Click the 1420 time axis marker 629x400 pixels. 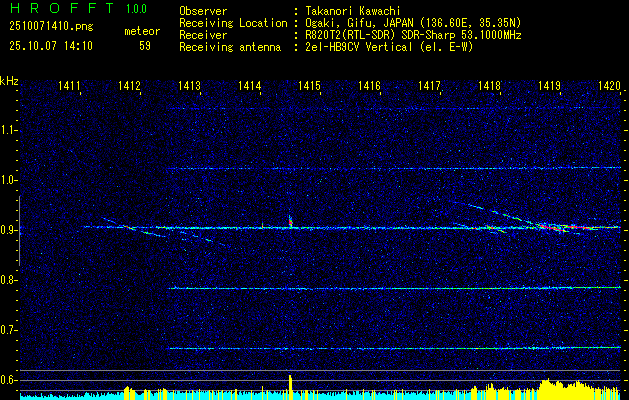coord(609,85)
